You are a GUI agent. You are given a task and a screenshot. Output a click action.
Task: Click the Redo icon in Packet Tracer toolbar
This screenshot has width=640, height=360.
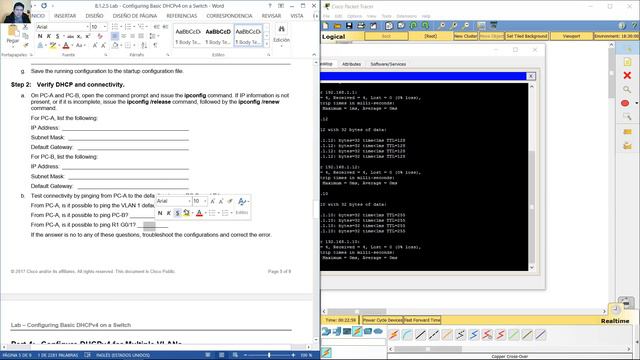pyautogui.click(x=425, y=26)
